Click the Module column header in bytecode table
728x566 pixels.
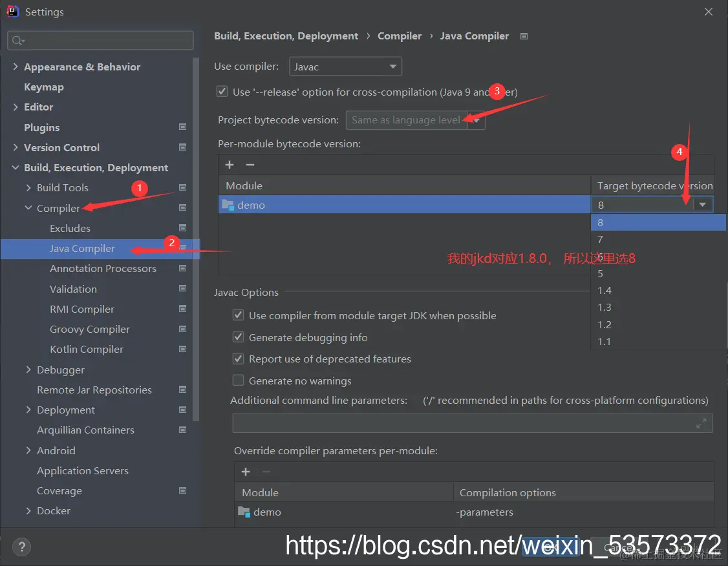[x=404, y=185]
